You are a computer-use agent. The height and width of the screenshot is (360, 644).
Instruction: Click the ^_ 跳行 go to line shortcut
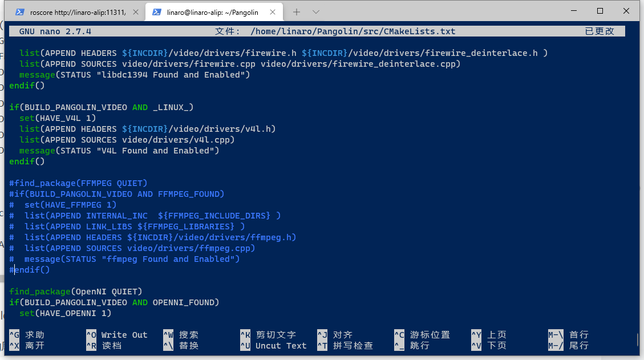click(412, 346)
